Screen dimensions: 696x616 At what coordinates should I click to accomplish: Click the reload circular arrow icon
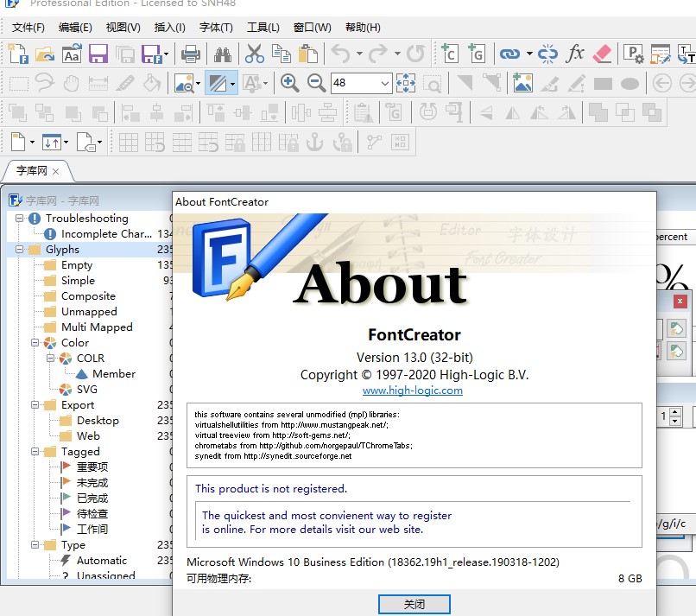[x=415, y=54]
